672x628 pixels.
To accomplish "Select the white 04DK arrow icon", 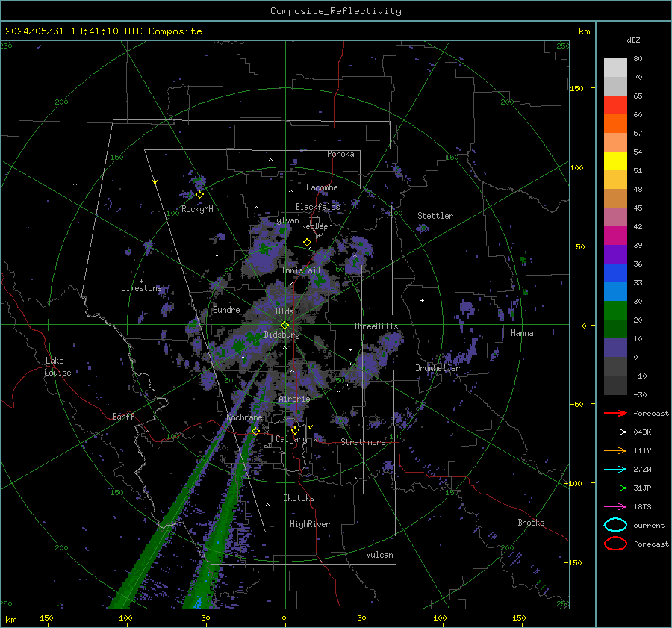I will (x=615, y=432).
